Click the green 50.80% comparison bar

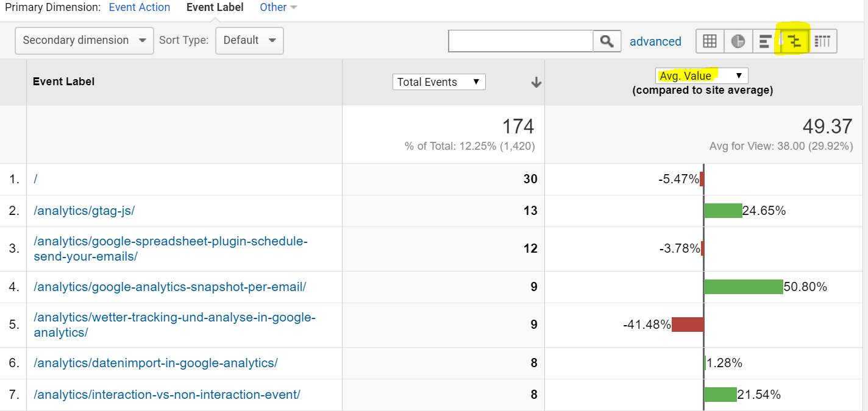tap(743, 287)
